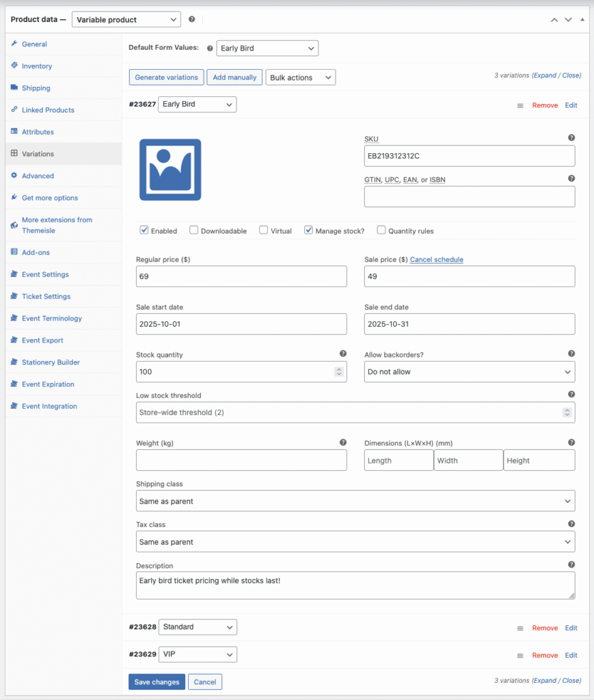Click the help icon next to Allow backorders

[x=571, y=353]
